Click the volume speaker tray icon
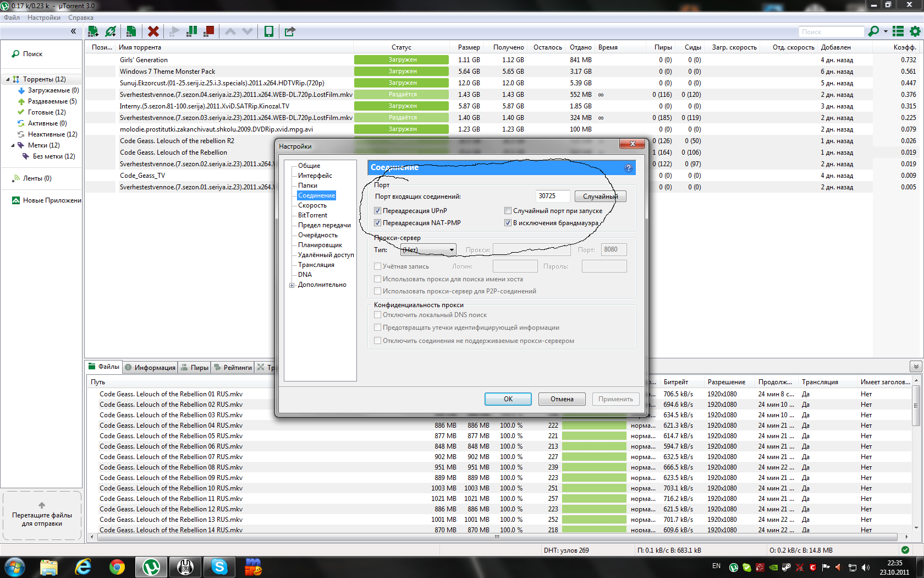The height and width of the screenshot is (578, 924). pos(866,568)
